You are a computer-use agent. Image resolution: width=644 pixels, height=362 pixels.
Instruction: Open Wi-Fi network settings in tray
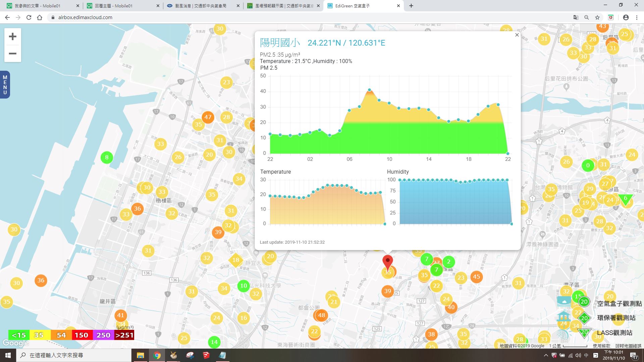[x=570, y=355]
